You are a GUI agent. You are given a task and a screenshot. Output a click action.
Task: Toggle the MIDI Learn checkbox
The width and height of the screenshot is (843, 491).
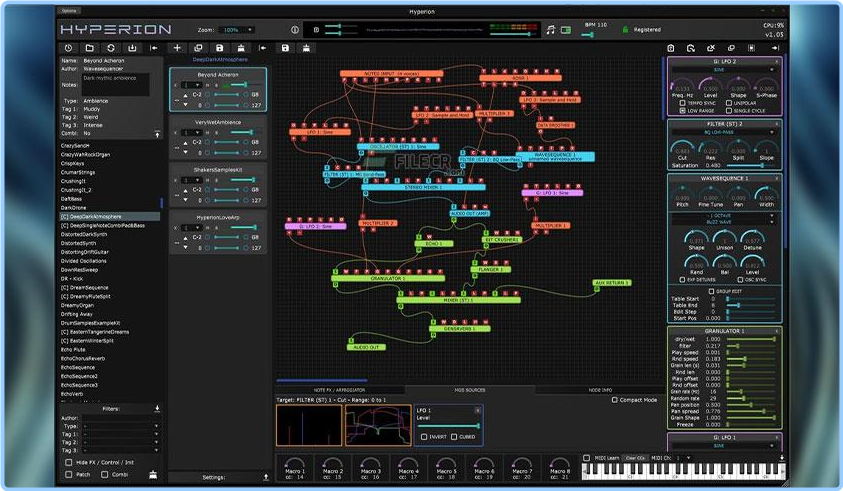[x=587, y=458]
